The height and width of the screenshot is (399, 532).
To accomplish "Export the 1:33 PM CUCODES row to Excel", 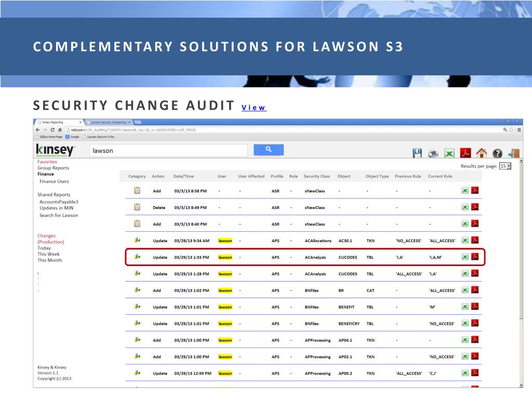I will coord(465,257).
